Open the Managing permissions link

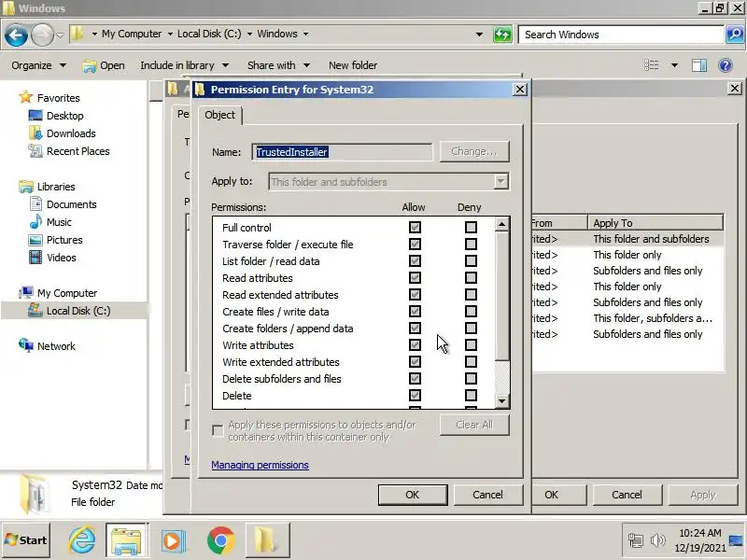(x=261, y=465)
